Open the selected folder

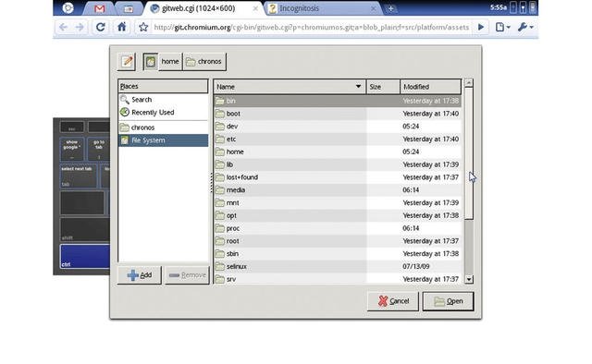pyautogui.click(x=448, y=301)
